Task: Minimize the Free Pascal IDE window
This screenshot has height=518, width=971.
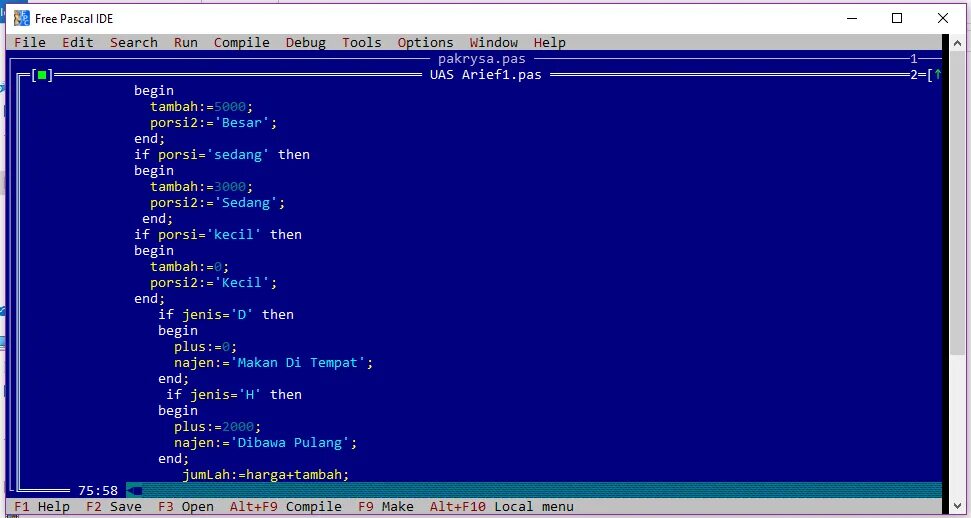Action: [x=853, y=19]
